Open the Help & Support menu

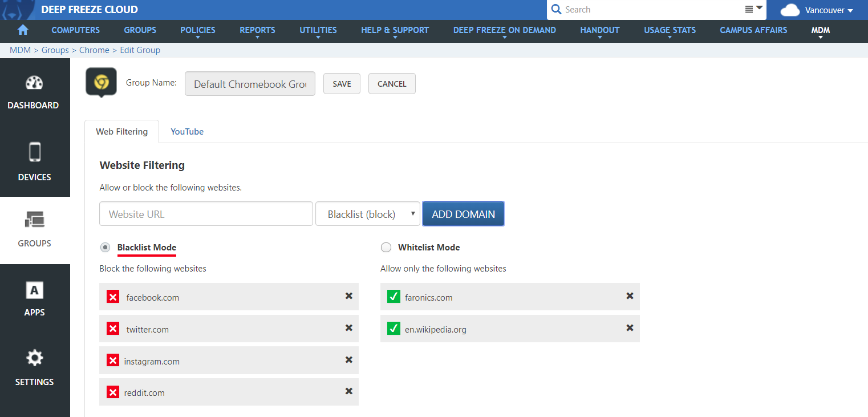tap(395, 30)
